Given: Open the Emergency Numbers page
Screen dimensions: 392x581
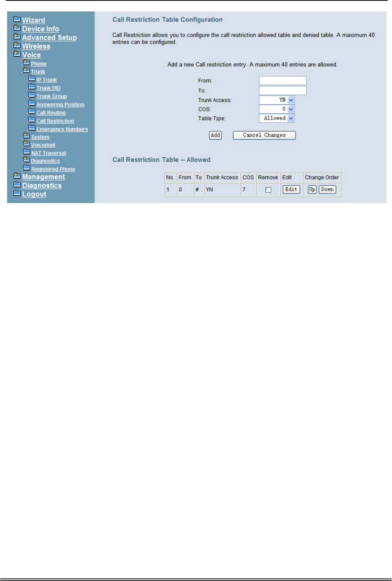Looking at the screenshot, I should click(62, 130).
